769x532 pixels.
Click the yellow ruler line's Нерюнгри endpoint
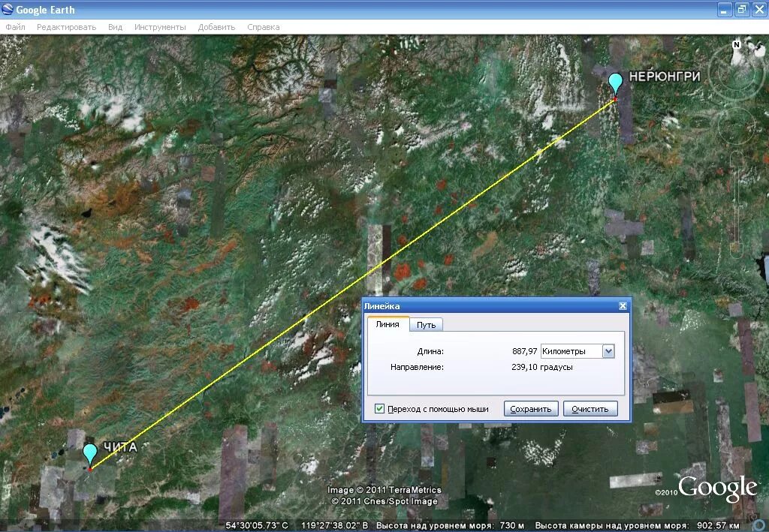tap(615, 99)
